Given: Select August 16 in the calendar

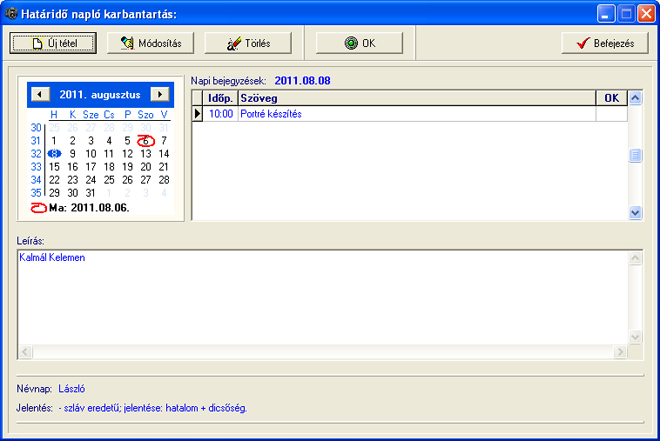Looking at the screenshot, I should (x=72, y=167).
